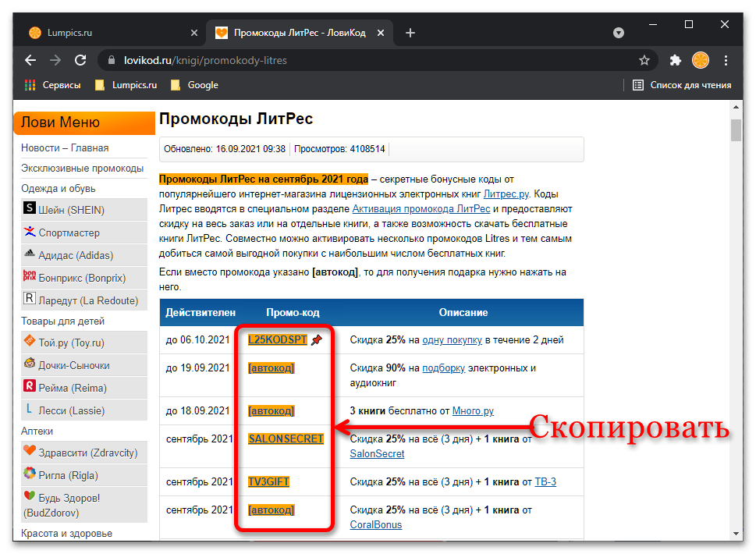The image size is (756, 554).
Task: Open Активация промокода ЛитРес link
Action: point(421,209)
